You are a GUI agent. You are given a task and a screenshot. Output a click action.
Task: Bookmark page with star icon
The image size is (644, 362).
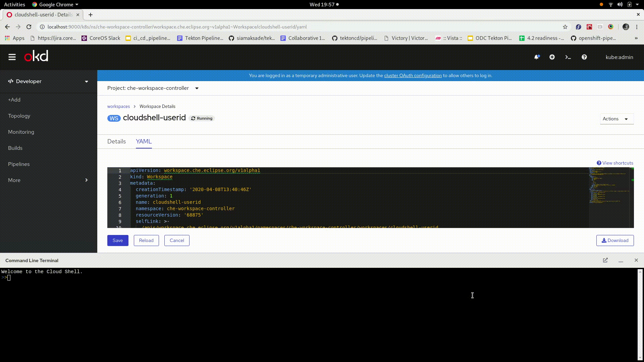pyautogui.click(x=565, y=27)
